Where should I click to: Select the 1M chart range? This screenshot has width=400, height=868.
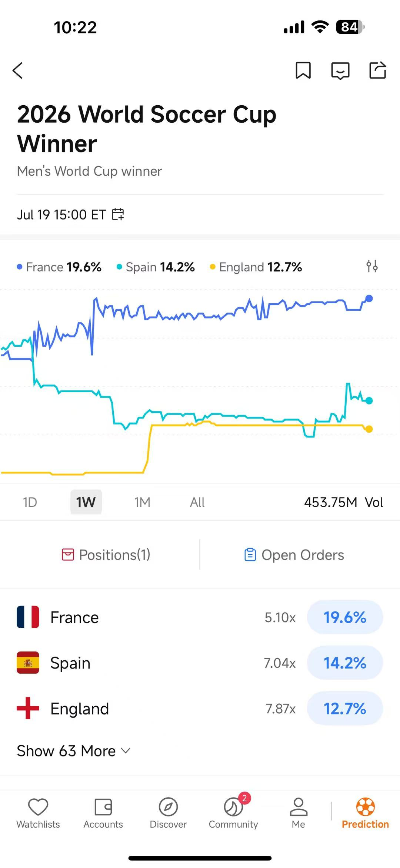pyautogui.click(x=142, y=502)
